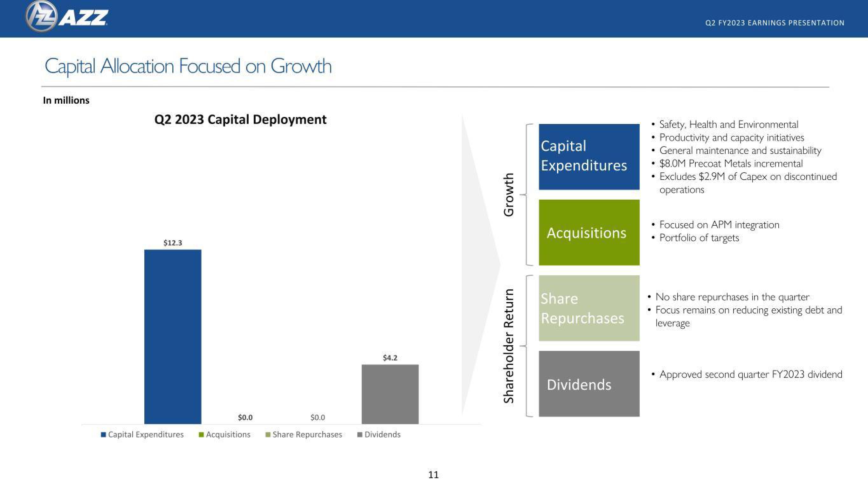The width and height of the screenshot is (868, 488).
Task: Click the "$4.2" data label
Action: point(390,358)
